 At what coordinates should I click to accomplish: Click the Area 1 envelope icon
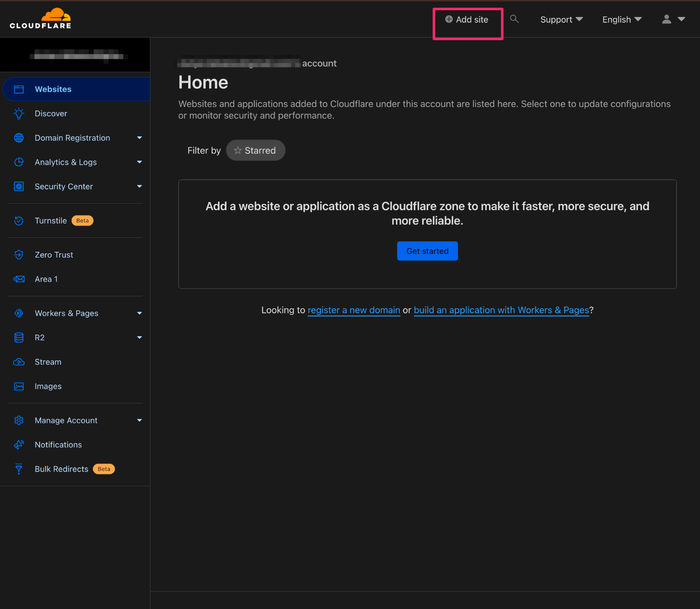[x=19, y=279]
